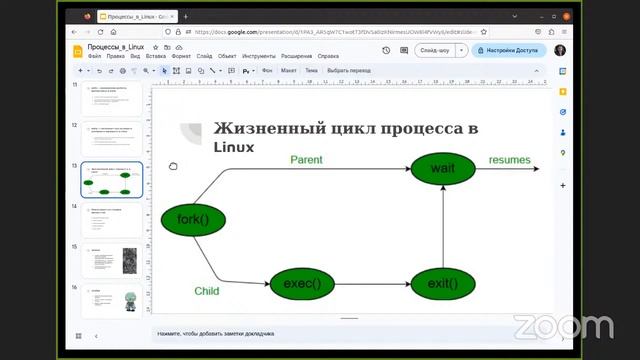The image size is (640, 360).
Task: Activate the paint format tool
Action: [134, 71]
